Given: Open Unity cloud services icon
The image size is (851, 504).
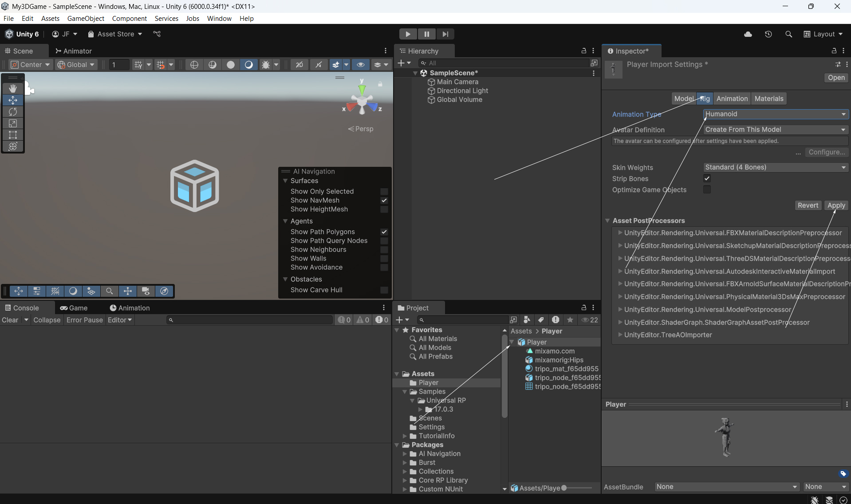Looking at the screenshot, I should click(748, 34).
